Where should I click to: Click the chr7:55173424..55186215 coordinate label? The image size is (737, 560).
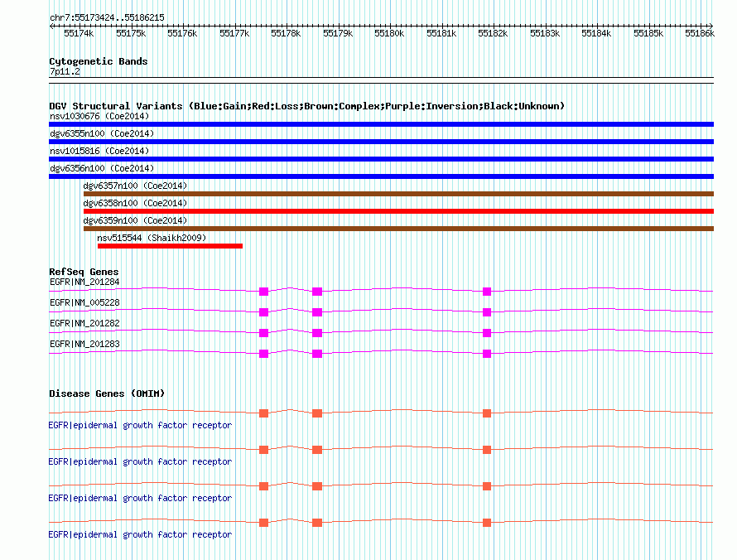(x=107, y=18)
